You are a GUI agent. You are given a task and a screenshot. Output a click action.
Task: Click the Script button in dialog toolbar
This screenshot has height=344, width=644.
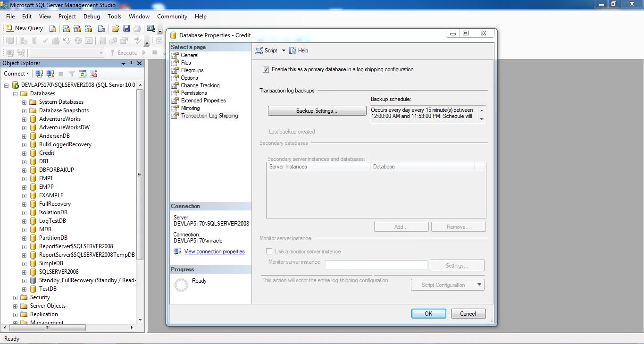pos(267,50)
